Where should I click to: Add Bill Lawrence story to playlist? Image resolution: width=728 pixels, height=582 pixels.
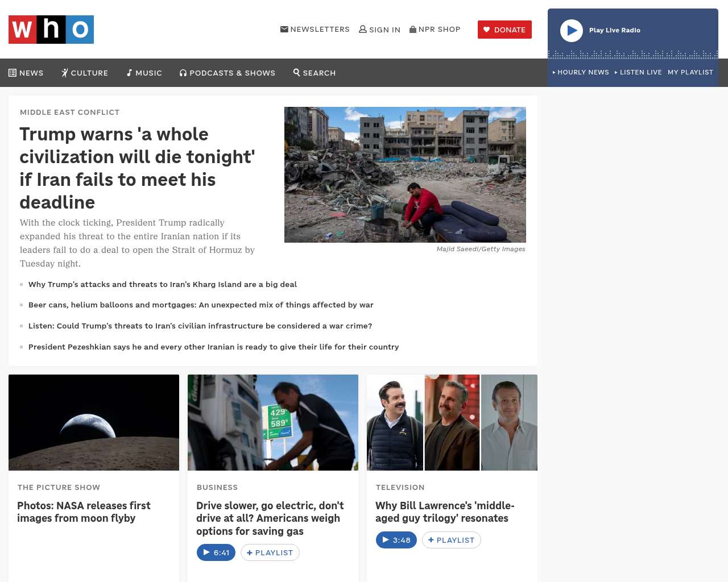click(452, 540)
